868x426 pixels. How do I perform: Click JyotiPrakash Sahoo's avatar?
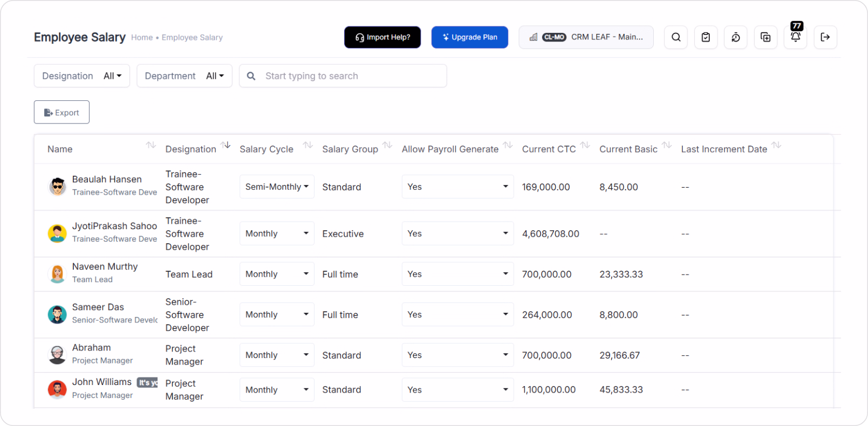[x=57, y=233]
